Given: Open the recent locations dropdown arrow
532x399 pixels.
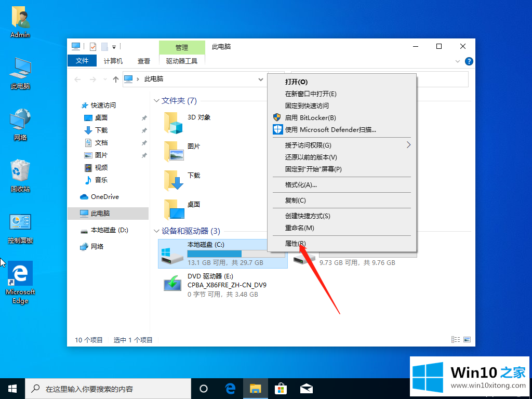Looking at the screenshot, I should [x=105, y=79].
